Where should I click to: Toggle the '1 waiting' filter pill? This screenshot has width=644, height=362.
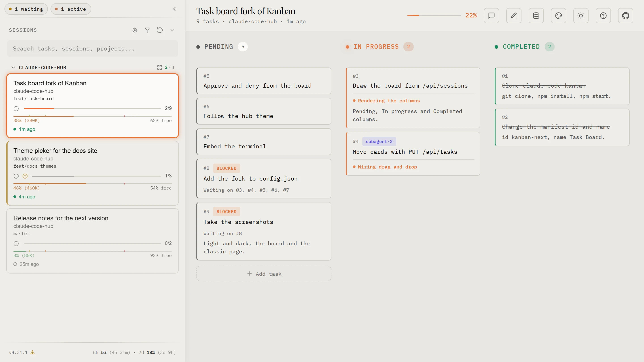point(26,9)
